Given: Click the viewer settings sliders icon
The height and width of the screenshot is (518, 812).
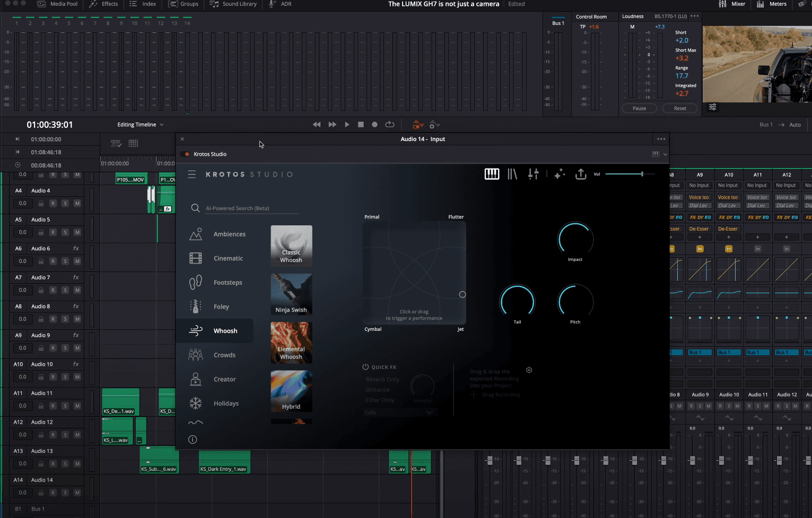Looking at the screenshot, I should (x=713, y=107).
